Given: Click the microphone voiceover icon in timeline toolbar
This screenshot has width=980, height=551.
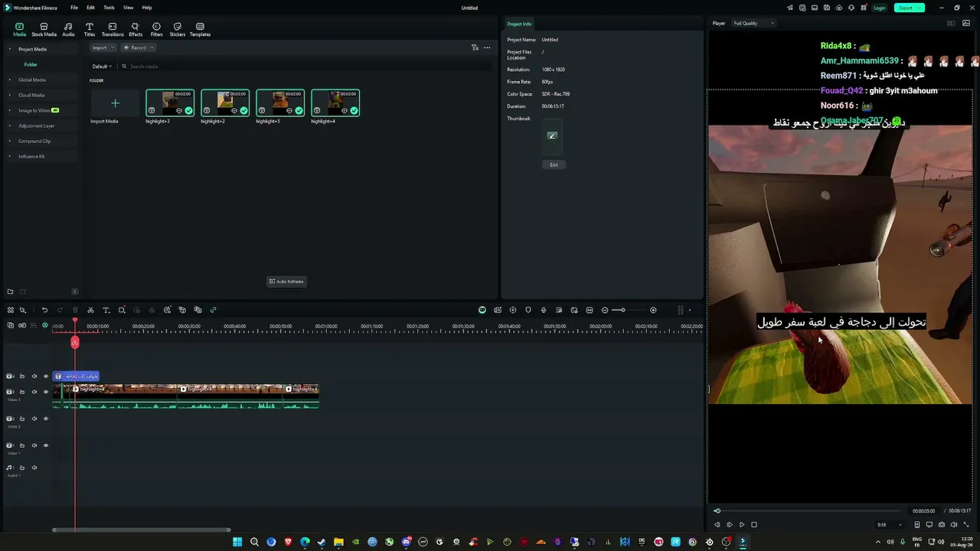Looking at the screenshot, I should tap(544, 310).
